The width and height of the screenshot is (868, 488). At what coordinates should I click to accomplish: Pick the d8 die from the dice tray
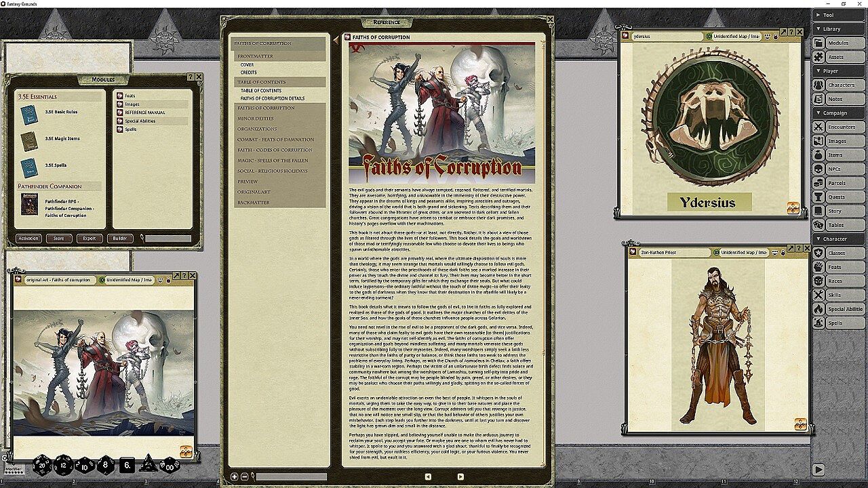[106, 465]
